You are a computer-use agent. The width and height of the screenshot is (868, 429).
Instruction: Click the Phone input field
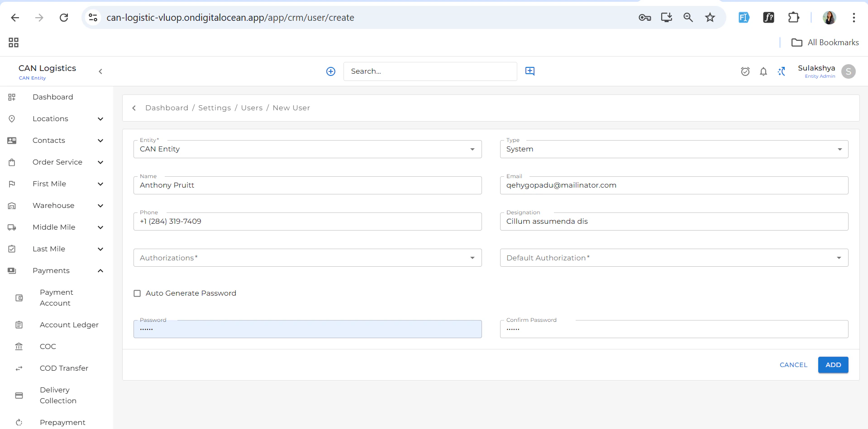pyautogui.click(x=308, y=222)
